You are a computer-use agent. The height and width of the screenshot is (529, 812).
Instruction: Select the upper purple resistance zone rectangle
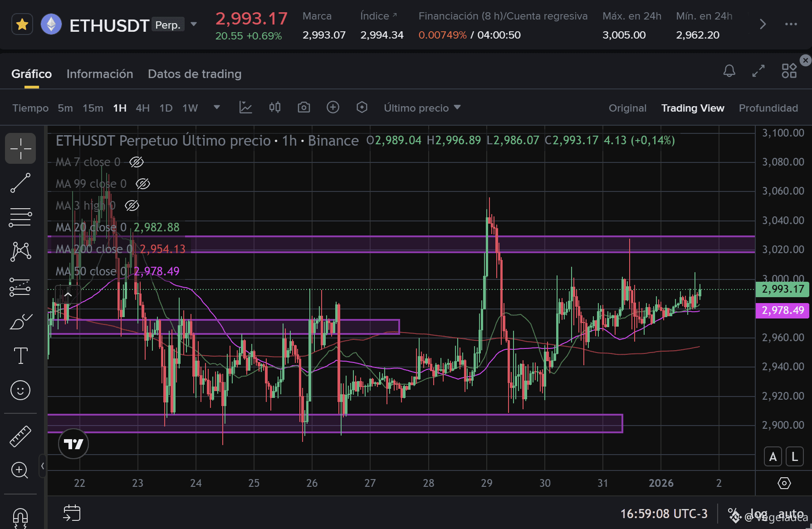[x=401, y=244]
